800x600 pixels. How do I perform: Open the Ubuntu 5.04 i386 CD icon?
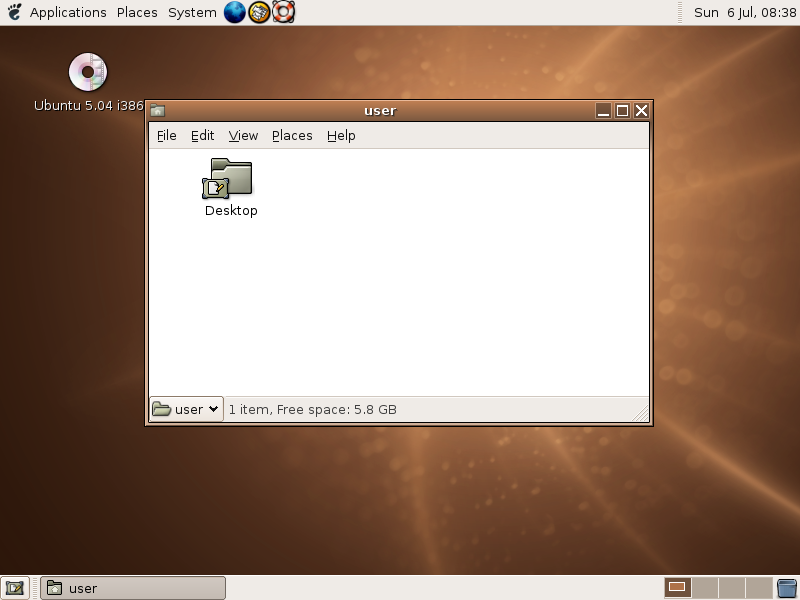[x=88, y=72]
